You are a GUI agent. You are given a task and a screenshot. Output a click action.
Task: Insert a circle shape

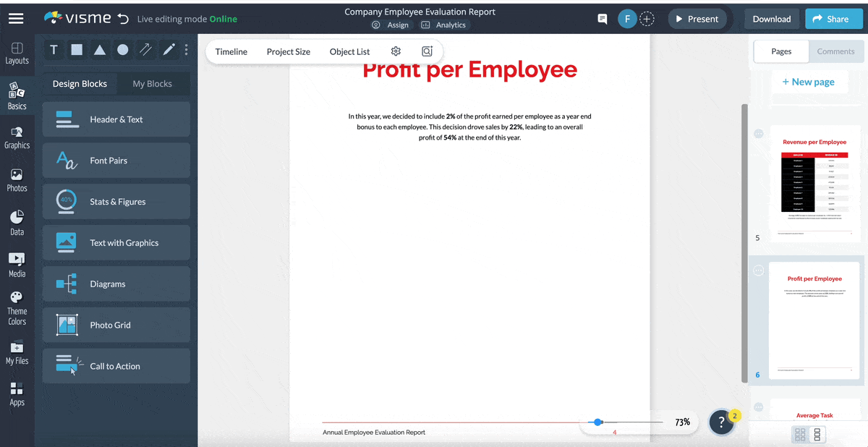click(x=123, y=49)
